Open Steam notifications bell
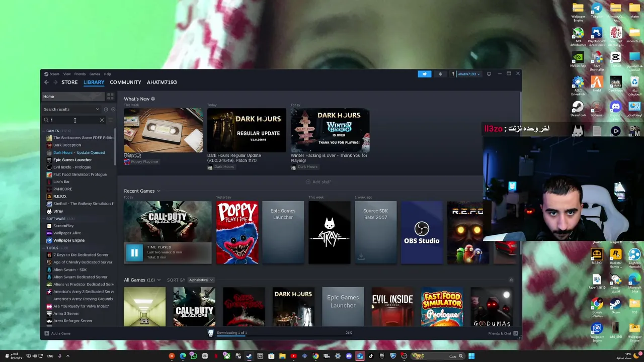Viewport: 644px width, 362px height. (440, 74)
